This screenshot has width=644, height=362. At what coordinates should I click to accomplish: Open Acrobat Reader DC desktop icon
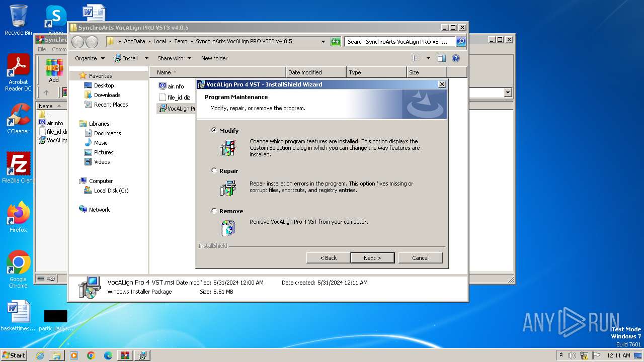coord(18,73)
